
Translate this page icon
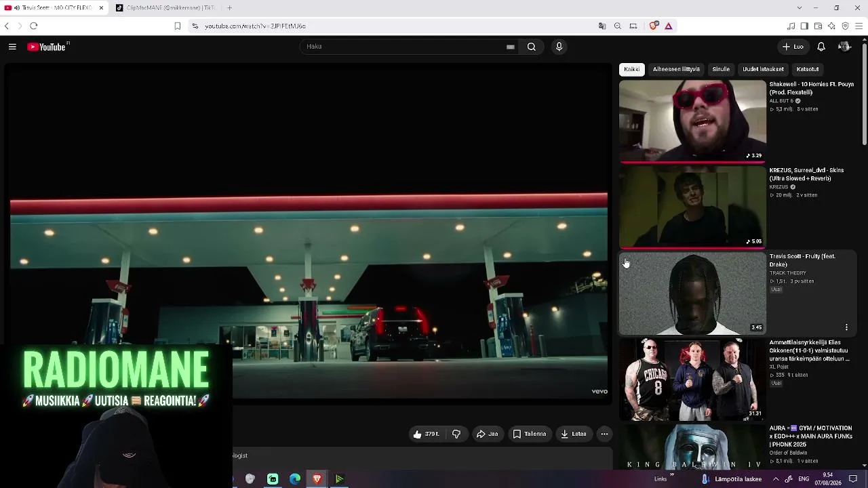602,26
